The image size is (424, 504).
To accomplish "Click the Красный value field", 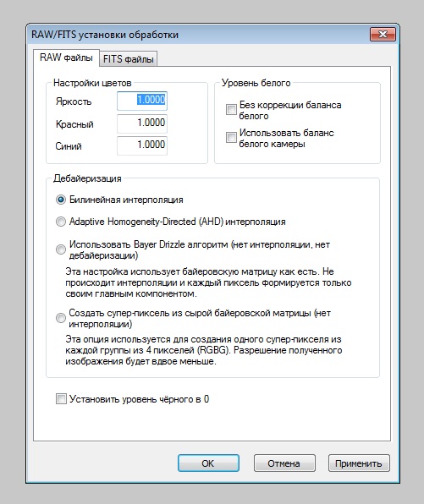I will (142, 123).
